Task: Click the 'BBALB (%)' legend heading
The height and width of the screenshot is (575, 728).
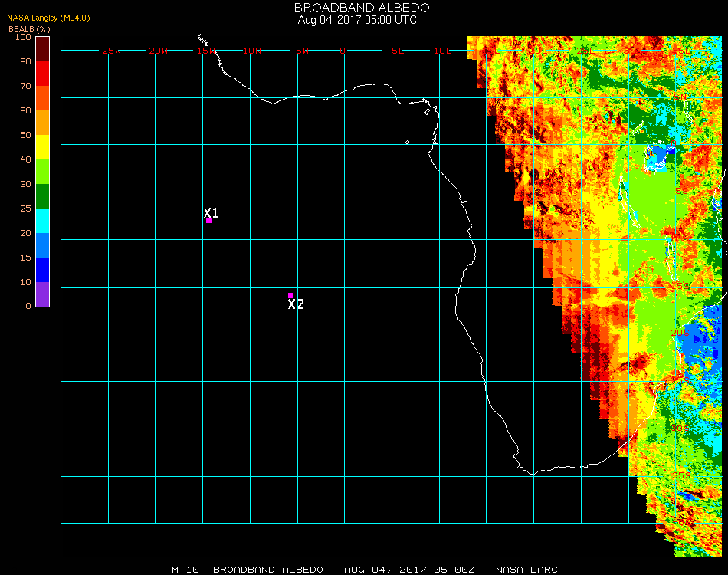Action: coord(29,29)
